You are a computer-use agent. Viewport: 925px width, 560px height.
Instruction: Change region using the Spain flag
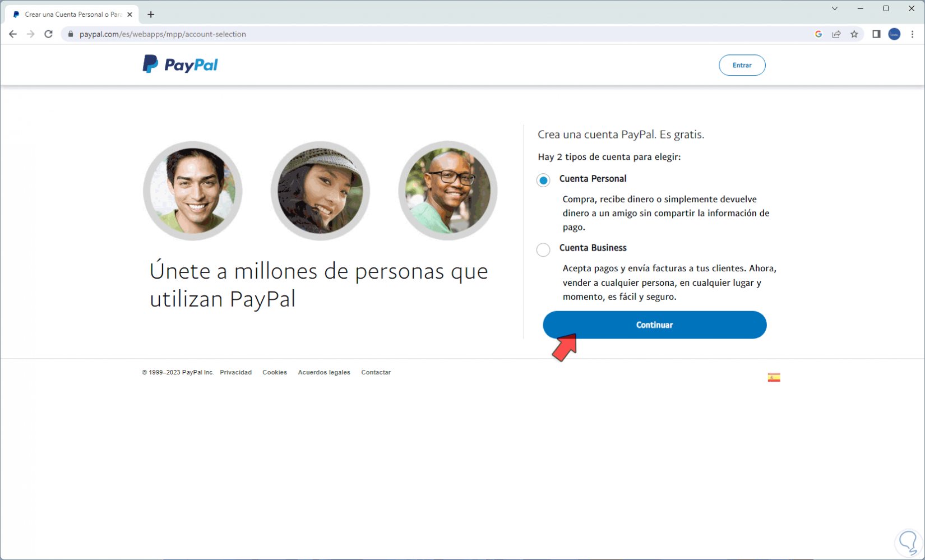click(774, 377)
